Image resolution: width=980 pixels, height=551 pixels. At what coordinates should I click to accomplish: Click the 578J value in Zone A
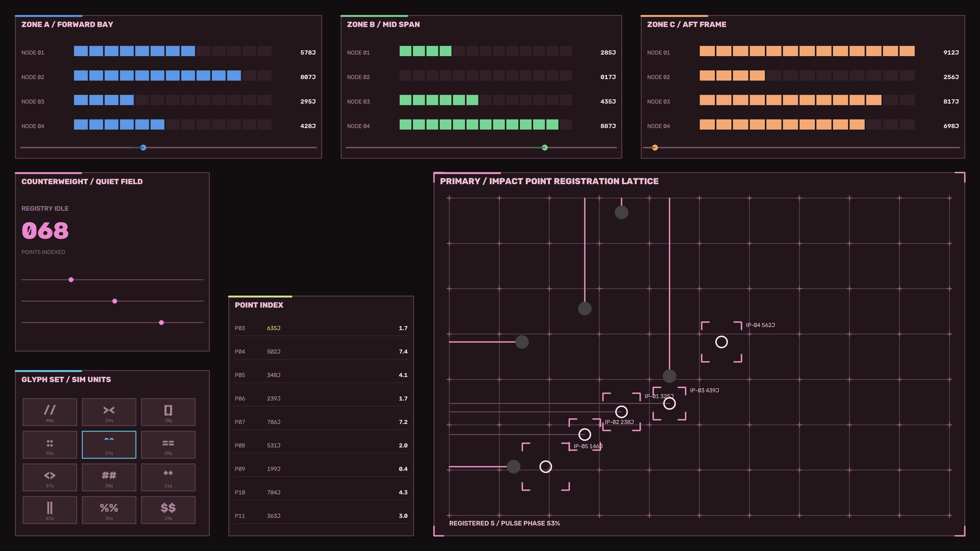click(x=308, y=53)
